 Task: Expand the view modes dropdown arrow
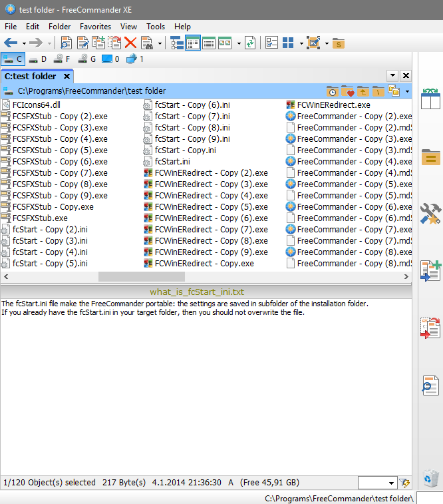(239, 43)
